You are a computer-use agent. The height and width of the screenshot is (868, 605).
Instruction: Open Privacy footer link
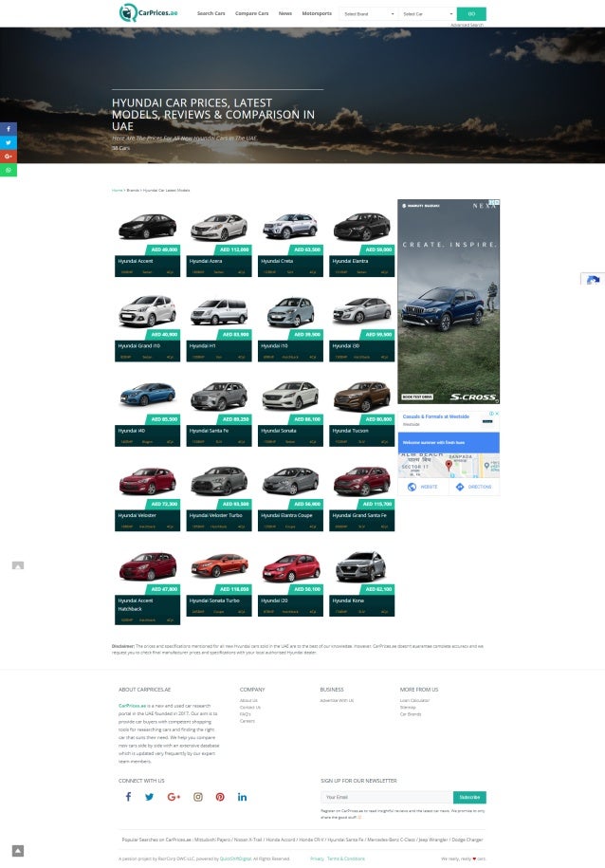click(x=317, y=859)
